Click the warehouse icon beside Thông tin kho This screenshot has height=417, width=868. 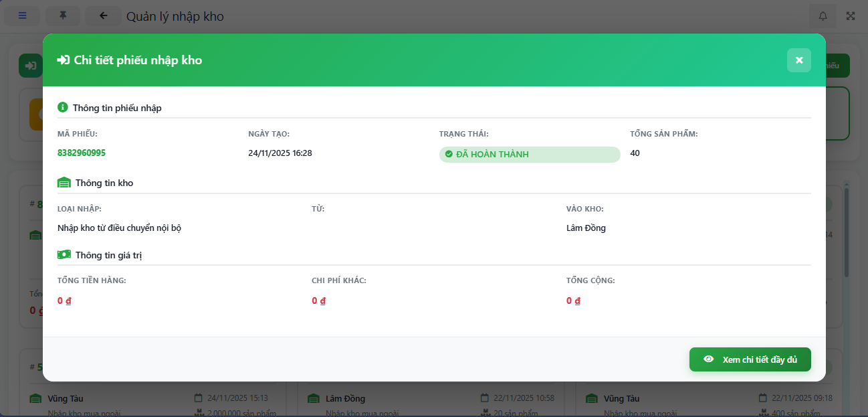pos(64,183)
